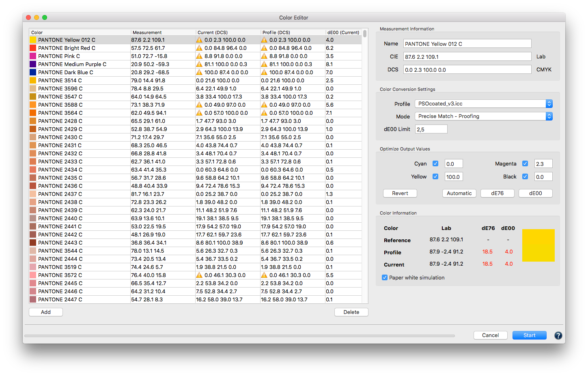Select the PANTONE 2428 C row
Screen dimensions: 588x376
point(195,121)
